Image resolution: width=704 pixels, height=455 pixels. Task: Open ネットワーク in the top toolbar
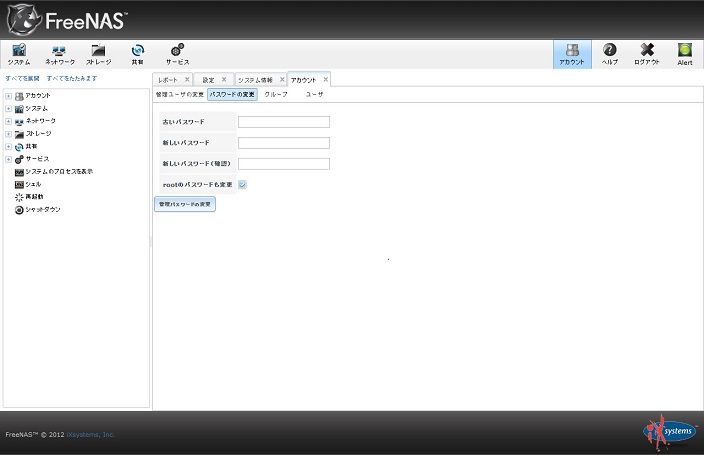click(x=59, y=54)
